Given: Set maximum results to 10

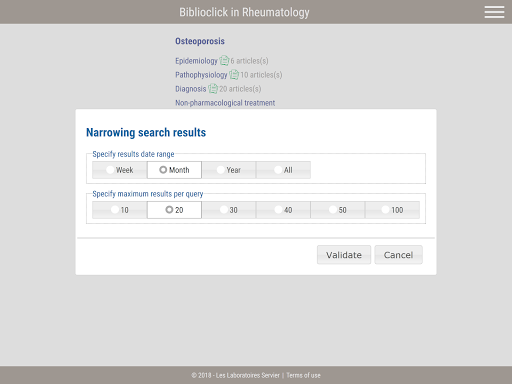Looking at the screenshot, I should coord(120,210).
